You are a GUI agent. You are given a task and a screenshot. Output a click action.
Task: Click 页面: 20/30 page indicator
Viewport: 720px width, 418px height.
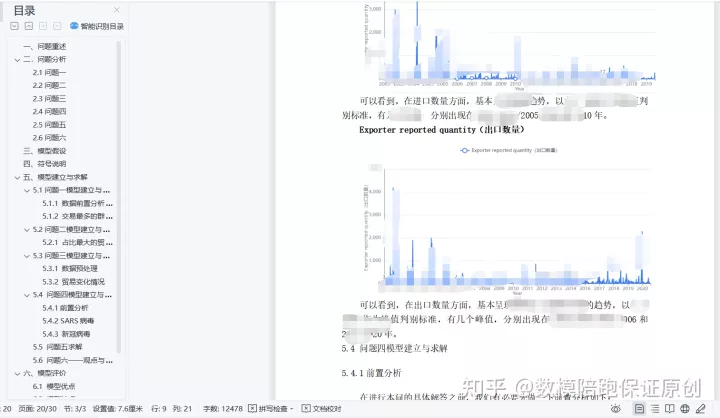[x=37, y=409]
